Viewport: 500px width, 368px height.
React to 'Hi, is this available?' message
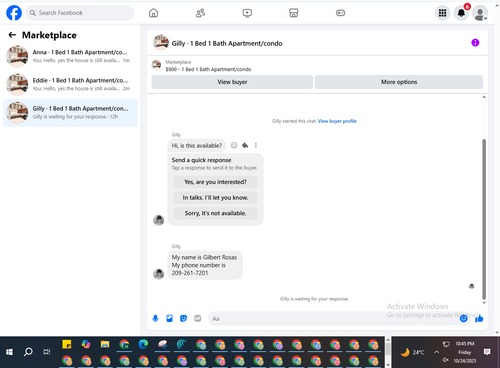234,145
